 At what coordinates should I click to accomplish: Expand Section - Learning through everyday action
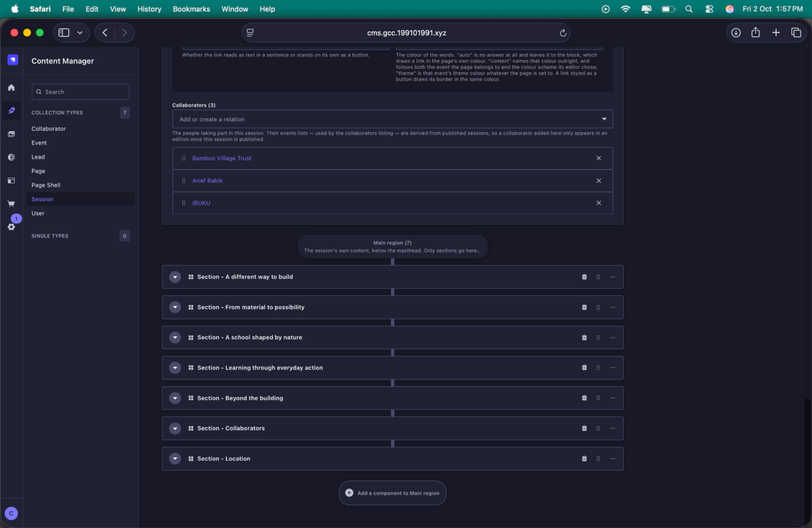[175, 368]
